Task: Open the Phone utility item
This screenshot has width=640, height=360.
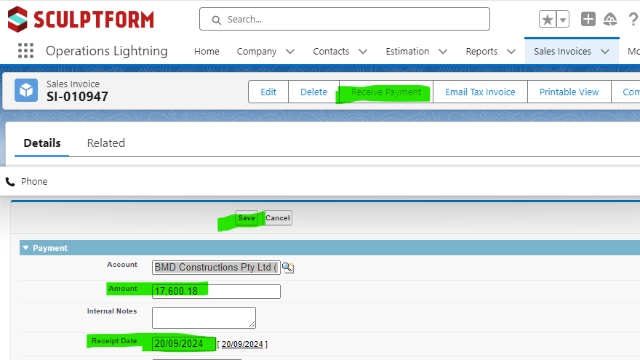Action: click(x=27, y=182)
